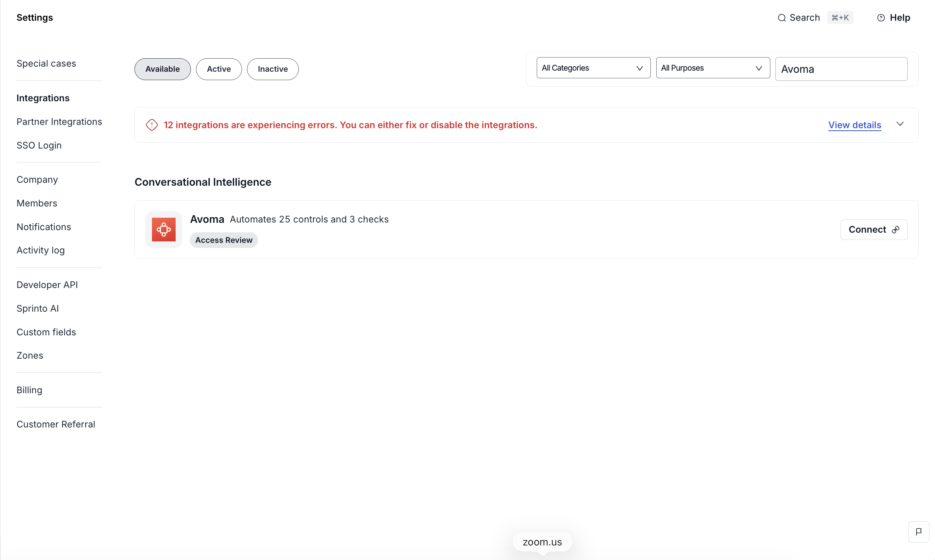Open the Billing settings page
Viewport: 935px width, 560px height.
[30, 390]
